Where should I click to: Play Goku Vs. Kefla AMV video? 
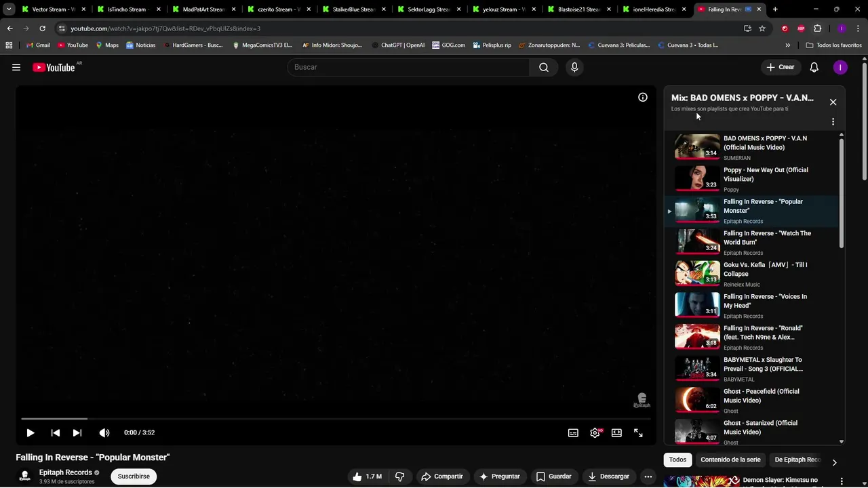pyautogui.click(x=751, y=274)
